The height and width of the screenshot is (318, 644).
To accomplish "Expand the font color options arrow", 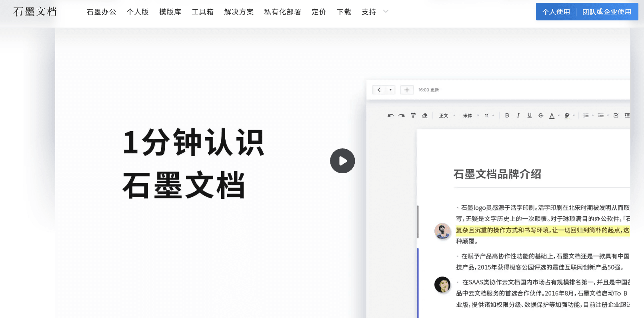I will (559, 116).
